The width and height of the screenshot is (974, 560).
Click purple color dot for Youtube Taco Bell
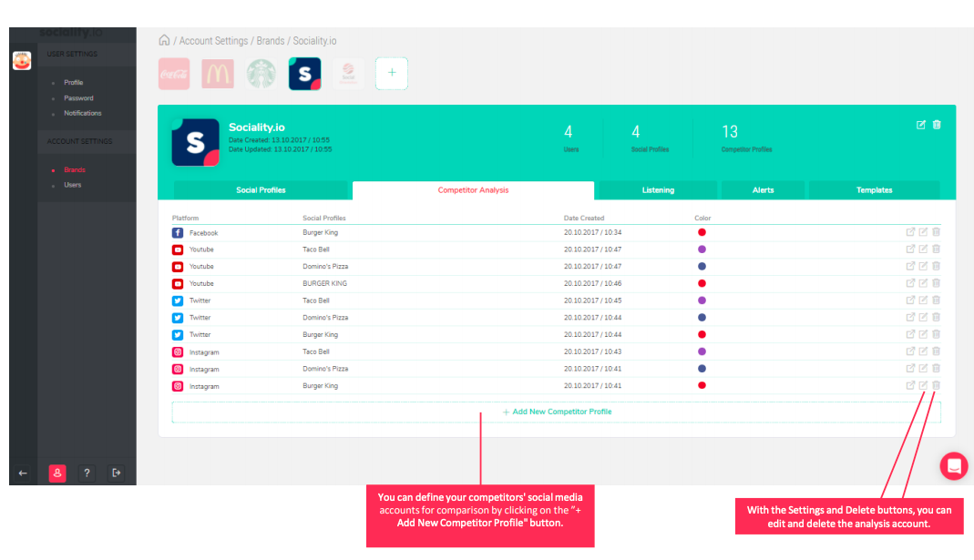[702, 249]
